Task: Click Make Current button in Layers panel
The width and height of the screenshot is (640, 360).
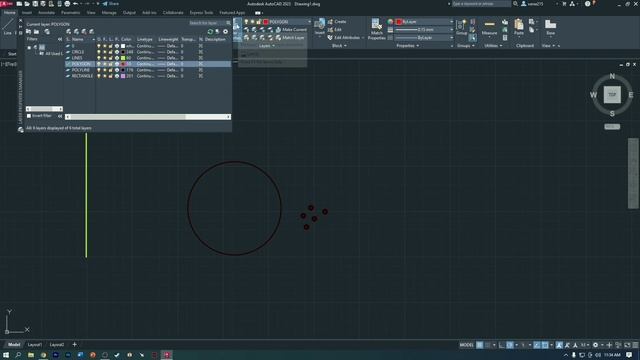Action: (291, 29)
